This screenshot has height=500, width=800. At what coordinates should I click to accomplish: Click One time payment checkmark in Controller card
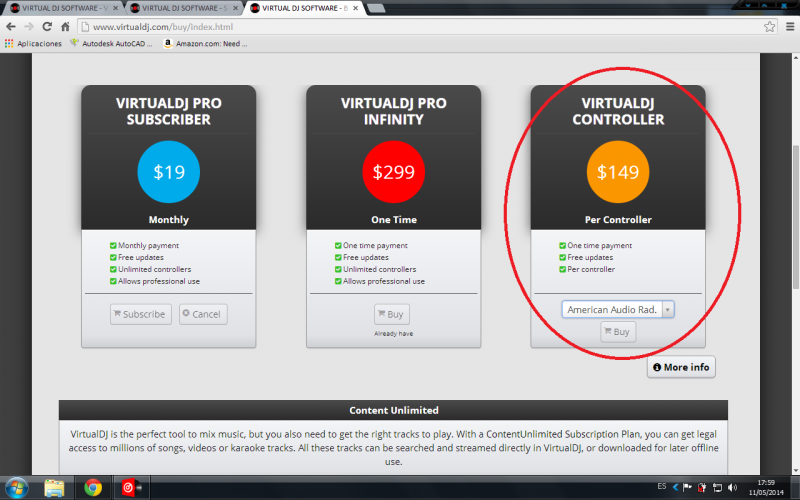coord(562,245)
